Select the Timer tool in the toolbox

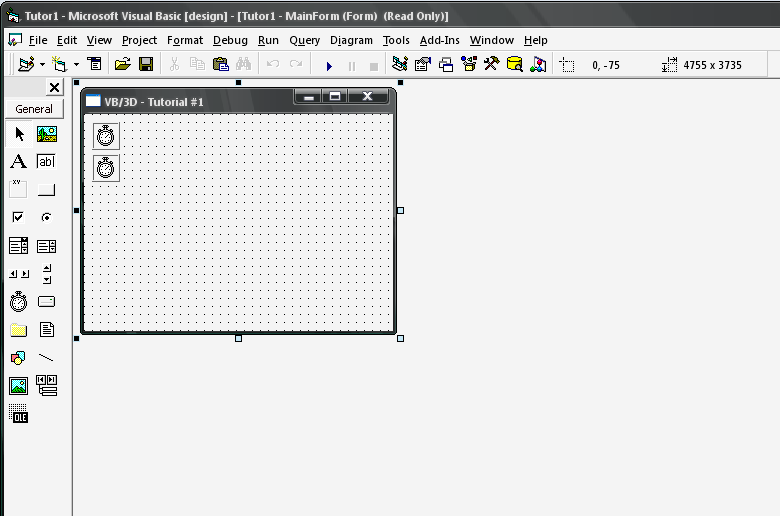click(19, 302)
